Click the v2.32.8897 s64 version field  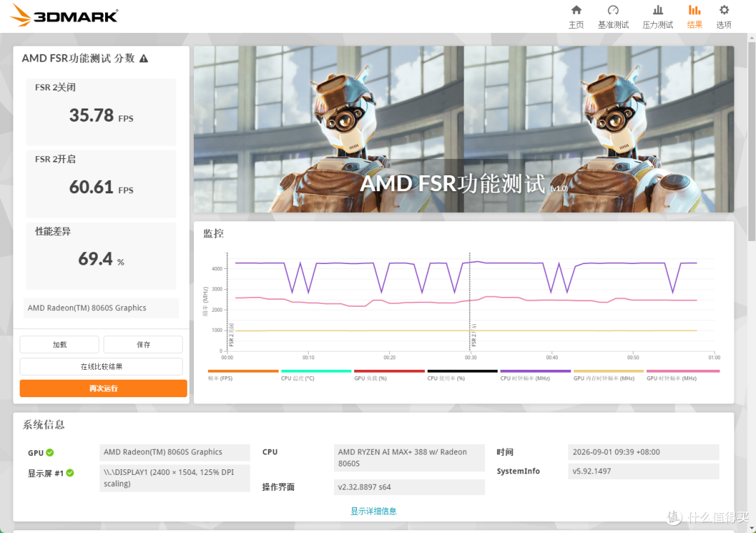(409, 487)
